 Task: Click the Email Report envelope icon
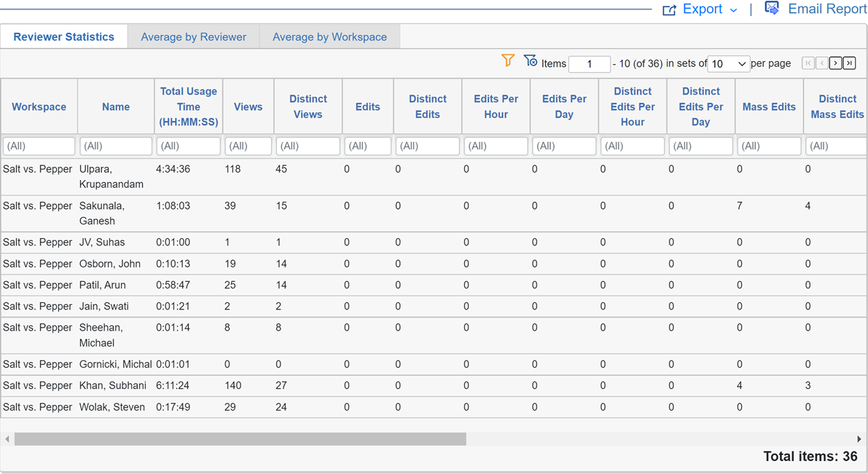pos(772,8)
